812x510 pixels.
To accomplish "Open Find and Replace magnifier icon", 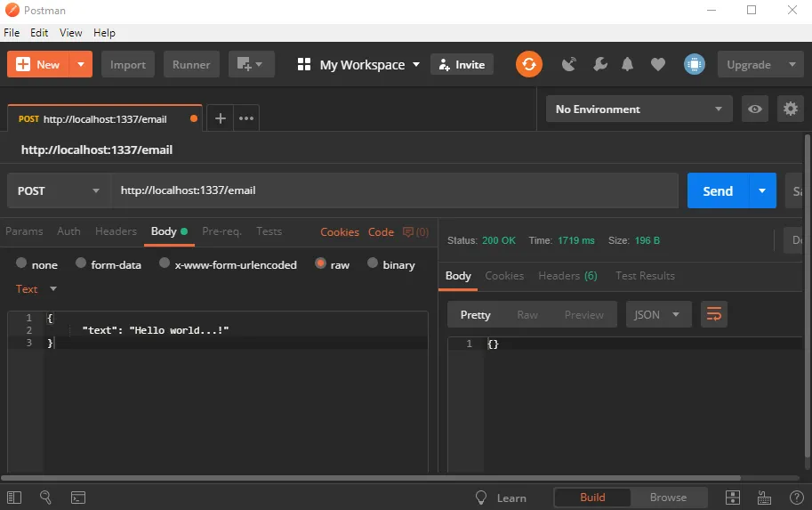I will click(x=45, y=498).
